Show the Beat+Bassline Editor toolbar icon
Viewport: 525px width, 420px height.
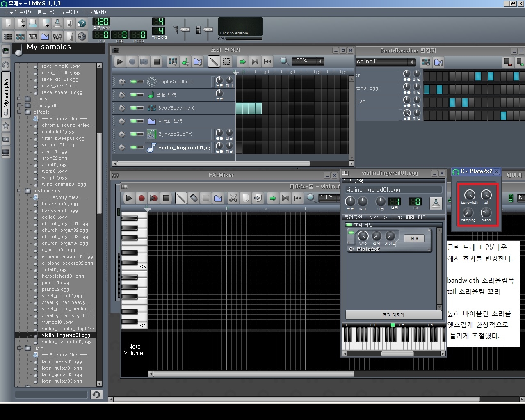tap(21, 36)
